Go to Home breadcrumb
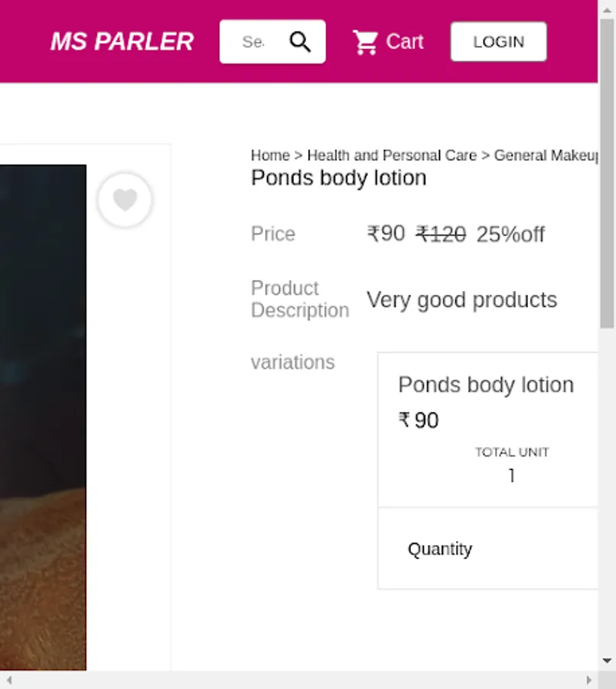616x689 pixels. [x=270, y=155]
